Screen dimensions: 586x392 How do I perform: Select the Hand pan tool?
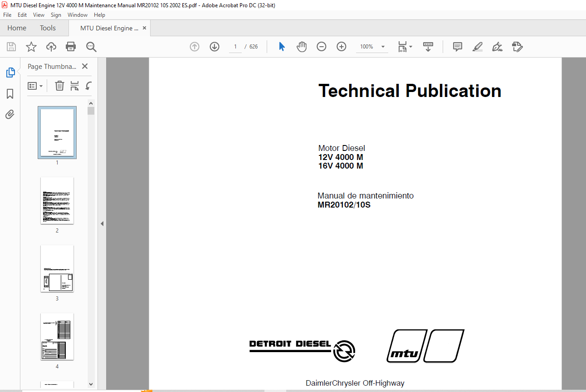tap(302, 47)
